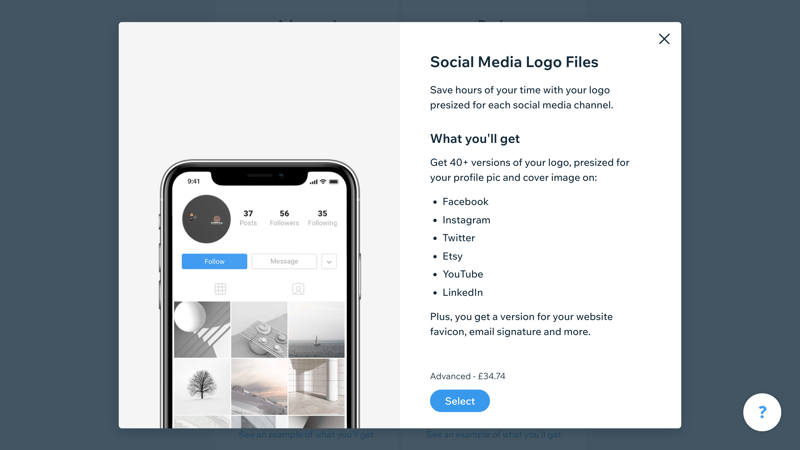
Task: Click right 'See an example' link below dialog
Action: coord(493,435)
